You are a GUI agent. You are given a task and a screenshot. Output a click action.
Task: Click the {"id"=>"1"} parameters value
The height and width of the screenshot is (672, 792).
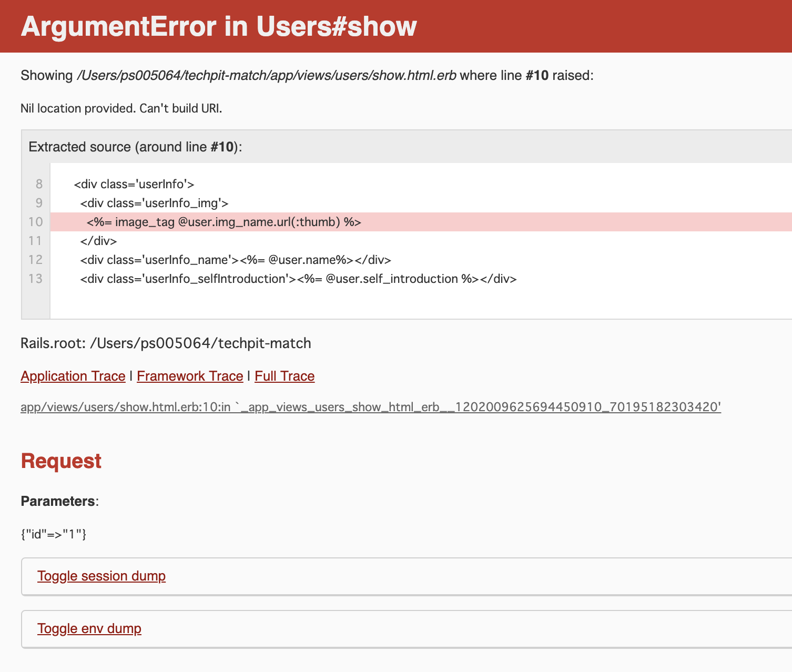54,534
